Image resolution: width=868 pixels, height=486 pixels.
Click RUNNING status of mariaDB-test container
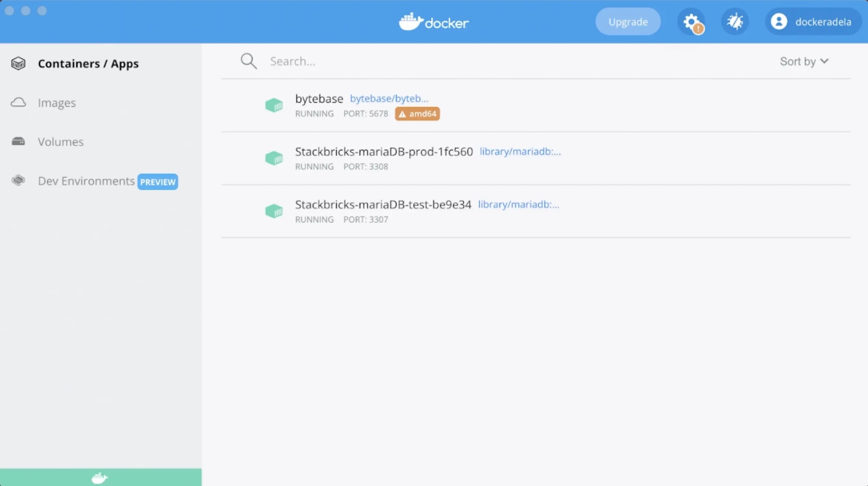[314, 220]
